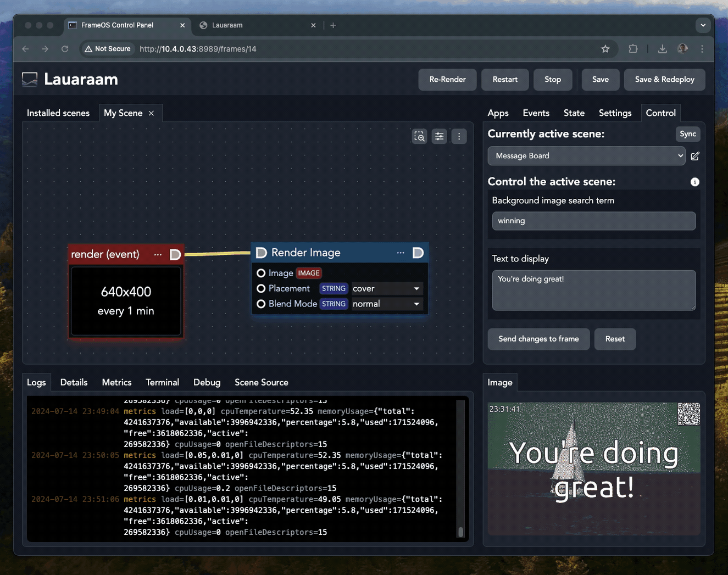This screenshot has width=728, height=575.
Task: Open the canvas settings sliders icon
Action: (439, 136)
